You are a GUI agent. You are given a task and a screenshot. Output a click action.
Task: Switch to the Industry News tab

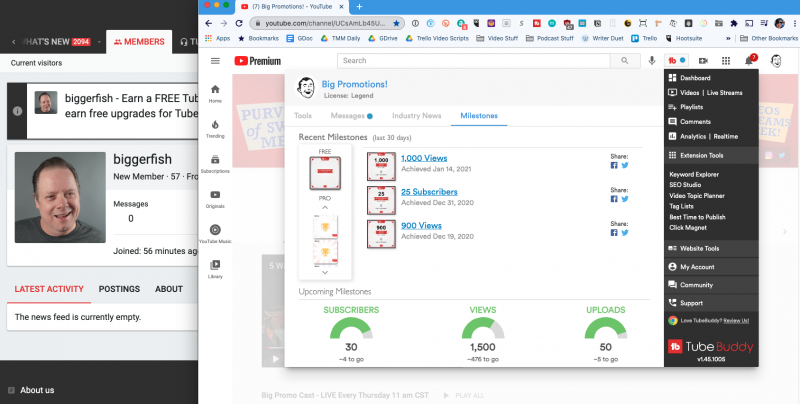point(416,116)
